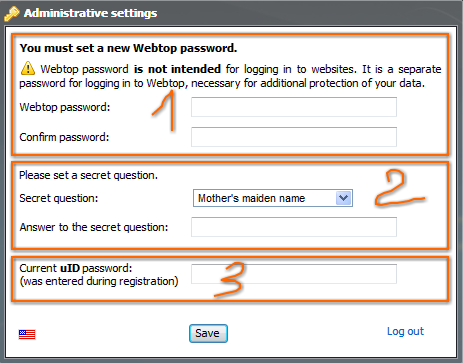Viewport: 463px width, 363px height.
Task: Click the 'was entered during registration' note
Action: click(99, 281)
